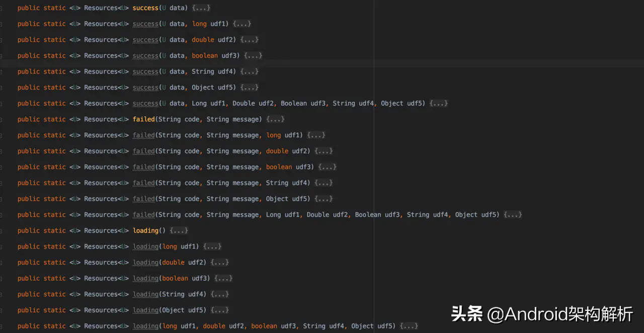The height and width of the screenshot is (333, 644).
Task: Click the yellow failed method name
Action: tap(144, 120)
